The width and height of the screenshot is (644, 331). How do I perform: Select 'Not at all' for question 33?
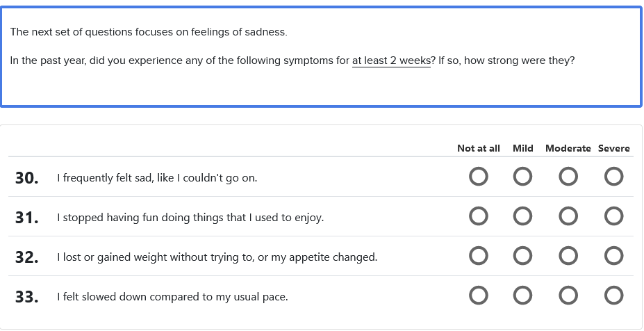[x=478, y=296]
